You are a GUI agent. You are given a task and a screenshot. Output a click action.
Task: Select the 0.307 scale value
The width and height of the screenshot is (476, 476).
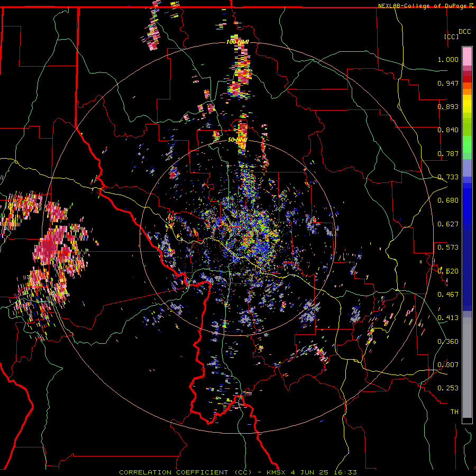click(448, 365)
